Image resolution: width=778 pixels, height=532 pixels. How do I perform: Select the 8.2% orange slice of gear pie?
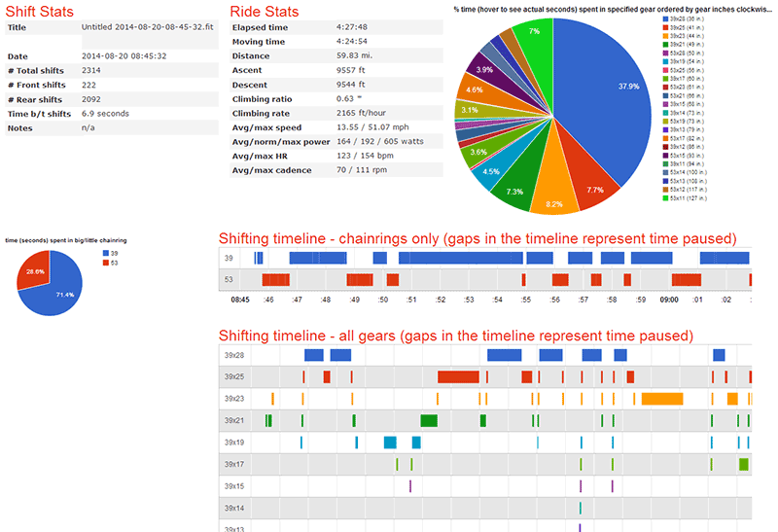(x=554, y=192)
